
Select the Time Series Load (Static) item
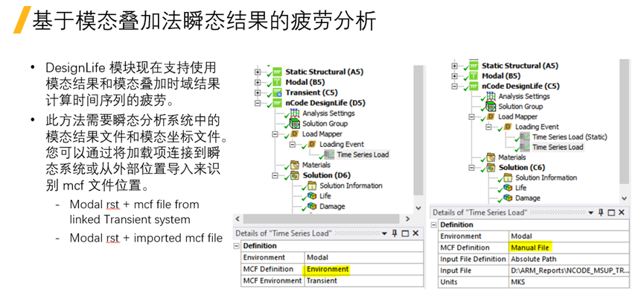(x=570, y=137)
